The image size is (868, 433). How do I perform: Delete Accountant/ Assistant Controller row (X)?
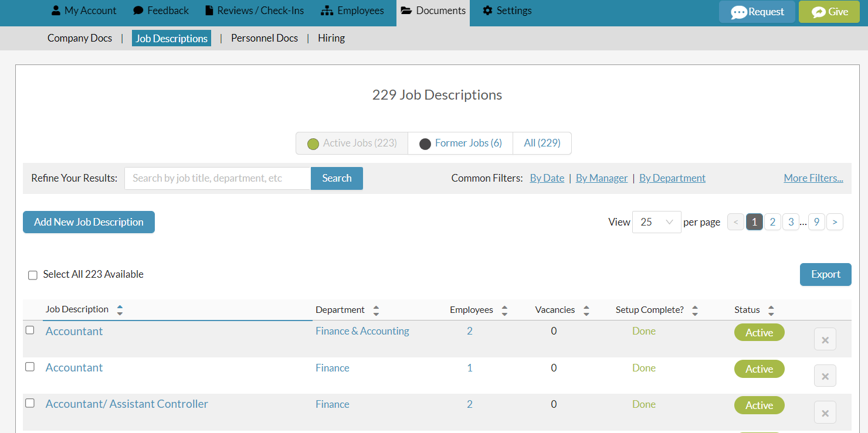[x=825, y=412]
